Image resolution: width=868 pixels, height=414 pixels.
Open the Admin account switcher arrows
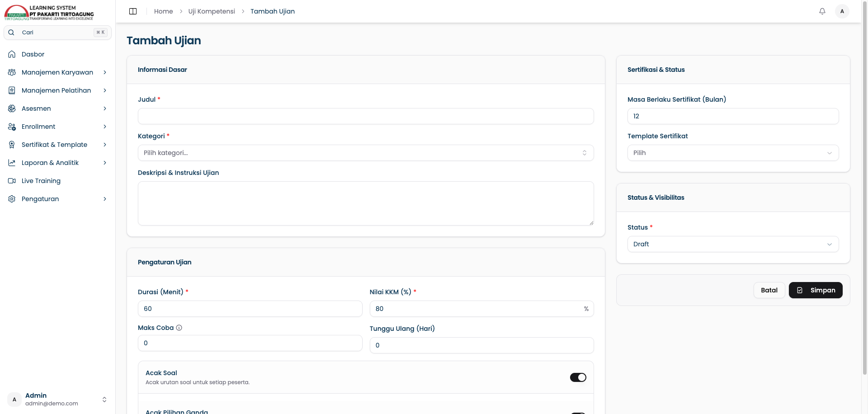[104, 400]
